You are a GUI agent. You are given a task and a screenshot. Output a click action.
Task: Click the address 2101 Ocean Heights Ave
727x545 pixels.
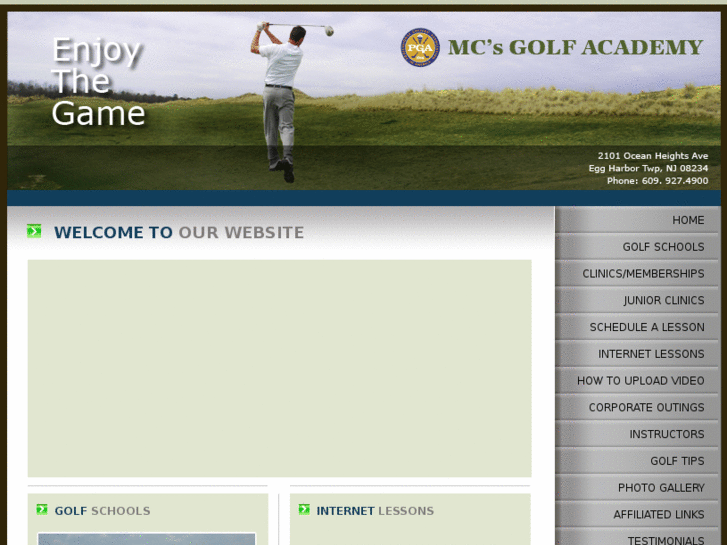pyautogui.click(x=653, y=156)
